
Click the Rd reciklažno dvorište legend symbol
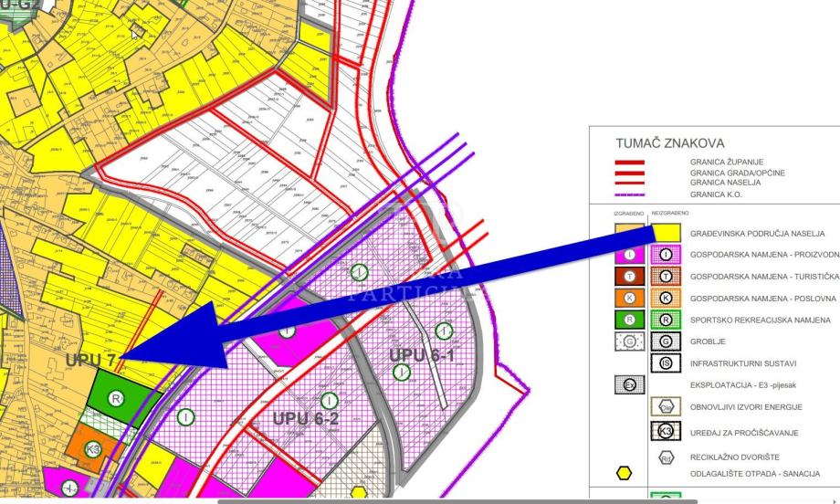pyautogui.click(x=666, y=457)
